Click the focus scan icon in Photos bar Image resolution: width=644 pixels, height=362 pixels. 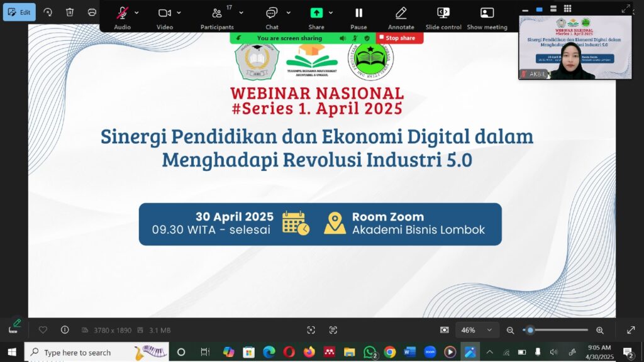pyautogui.click(x=311, y=330)
